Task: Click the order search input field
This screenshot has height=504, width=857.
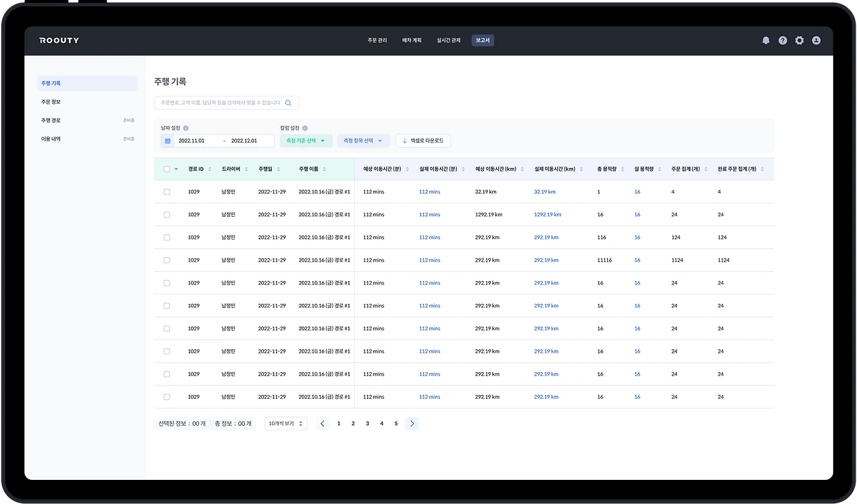Action: 226,103
